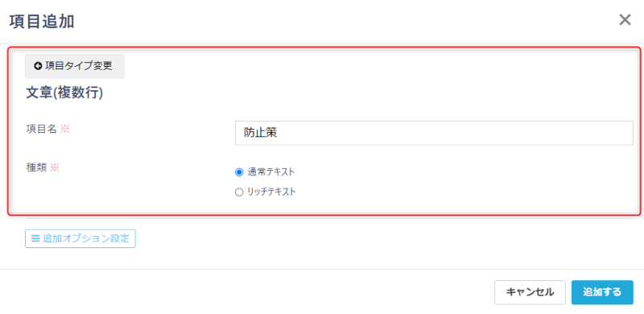Image resolution: width=644 pixels, height=314 pixels.
Task: Cancel with the キャンセル button
Action: (x=530, y=292)
